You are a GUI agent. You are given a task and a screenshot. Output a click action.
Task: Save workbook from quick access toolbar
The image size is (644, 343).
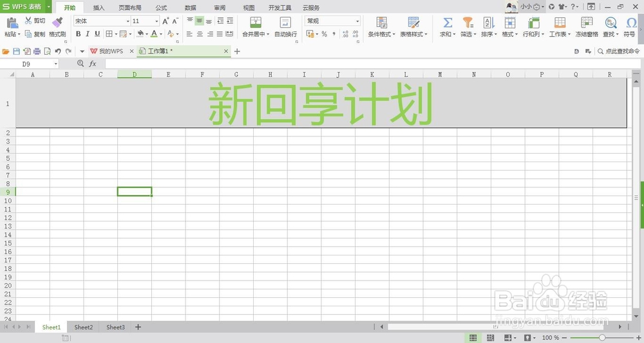[17, 51]
